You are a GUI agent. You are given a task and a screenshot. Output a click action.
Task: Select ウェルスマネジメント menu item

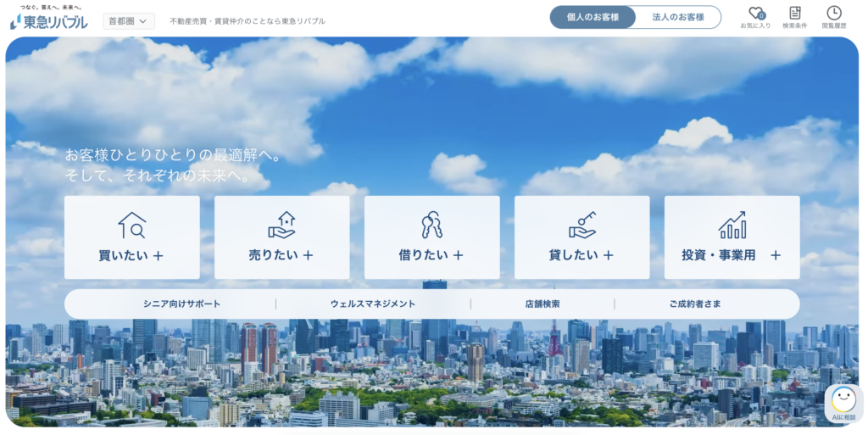click(x=373, y=304)
